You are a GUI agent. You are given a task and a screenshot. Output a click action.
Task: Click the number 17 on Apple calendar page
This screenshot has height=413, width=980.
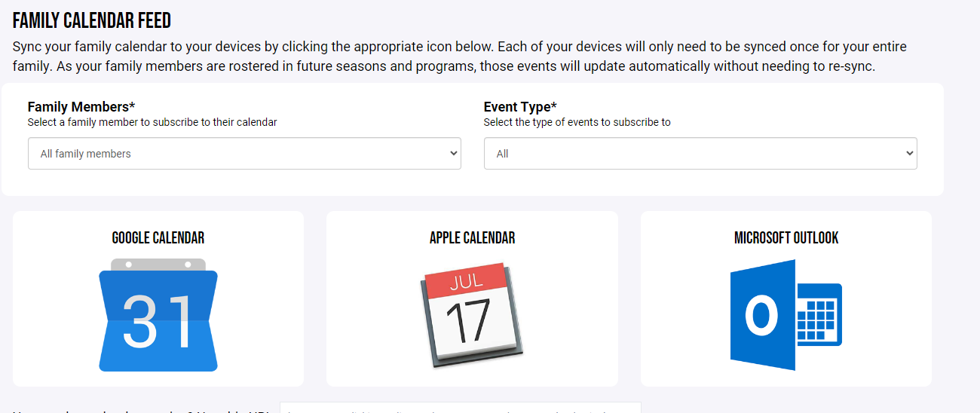[467, 321]
